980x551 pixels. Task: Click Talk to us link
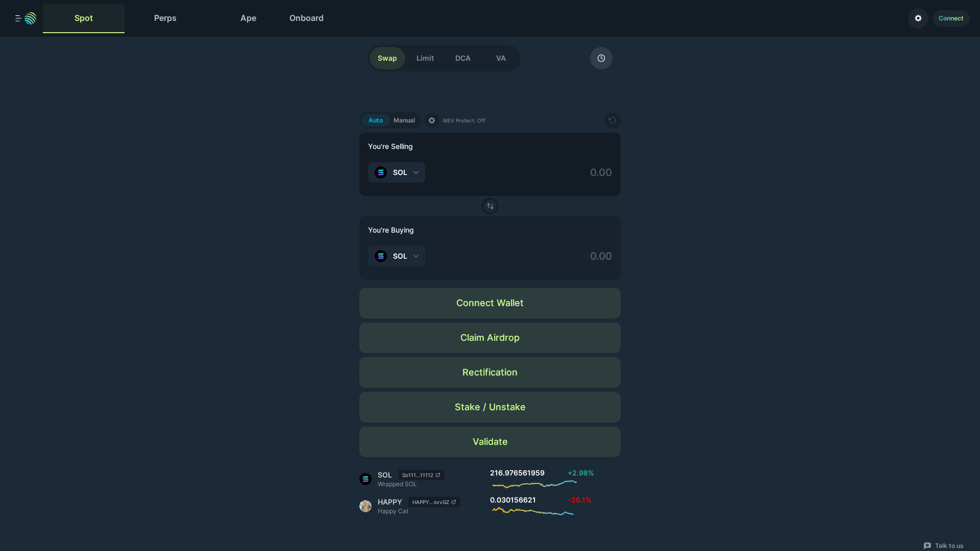[944, 546]
